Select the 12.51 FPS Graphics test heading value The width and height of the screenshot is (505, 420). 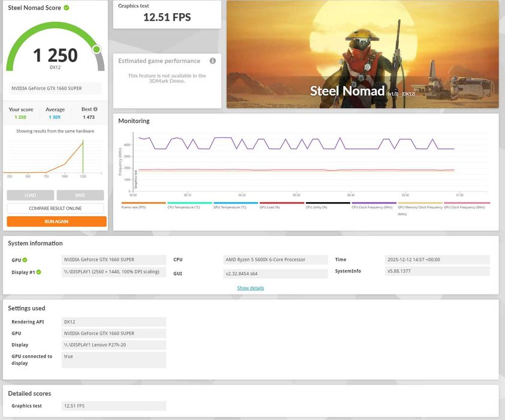pyautogui.click(x=167, y=17)
